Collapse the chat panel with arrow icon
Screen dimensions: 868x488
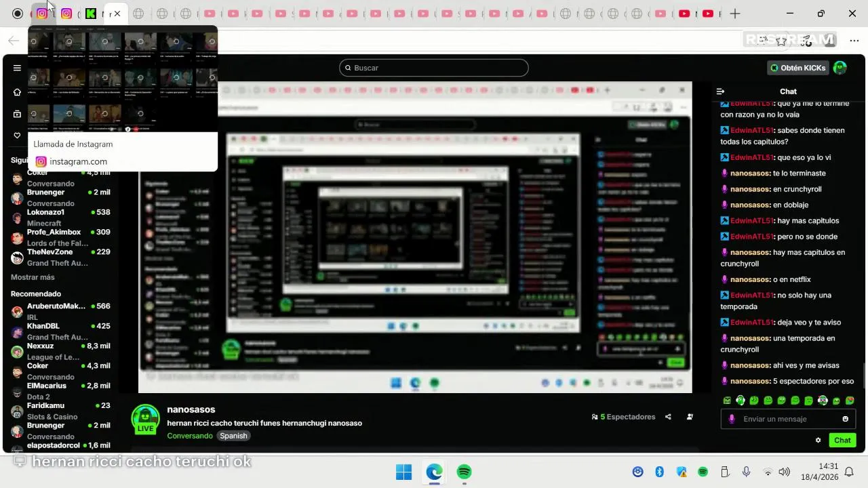[720, 91]
